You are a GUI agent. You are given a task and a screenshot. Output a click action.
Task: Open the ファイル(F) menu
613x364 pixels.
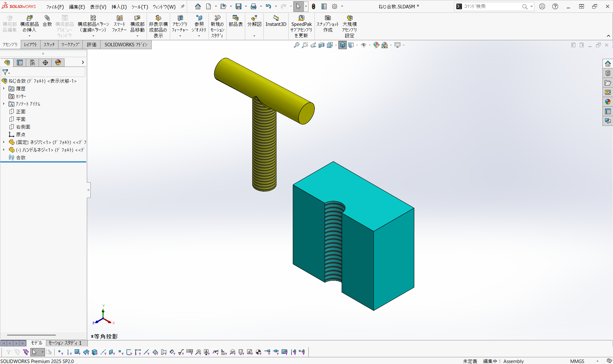click(55, 7)
